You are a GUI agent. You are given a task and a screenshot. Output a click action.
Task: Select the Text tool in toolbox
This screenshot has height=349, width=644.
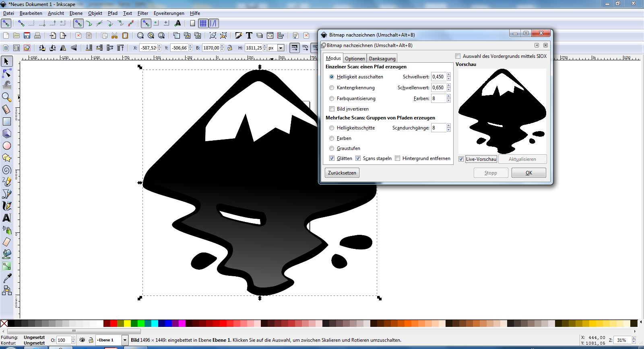pos(6,218)
